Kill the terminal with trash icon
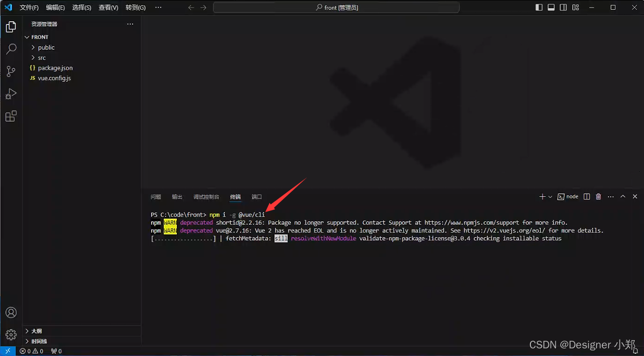Screen dimensions: 644x356 click(x=598, y=197)
